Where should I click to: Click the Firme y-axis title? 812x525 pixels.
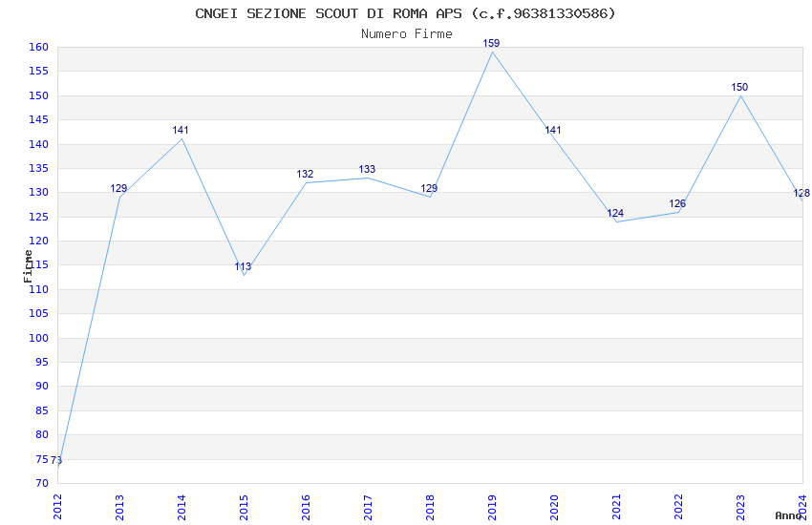[x=28, y=266]
